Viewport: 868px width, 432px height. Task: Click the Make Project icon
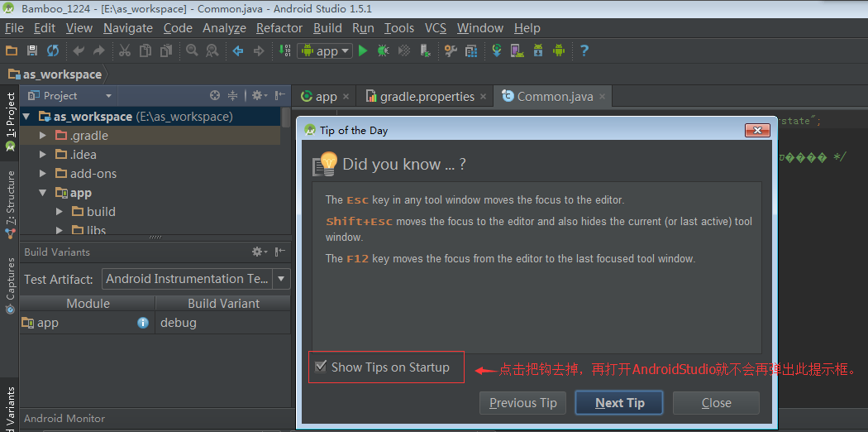click(284, 51)
